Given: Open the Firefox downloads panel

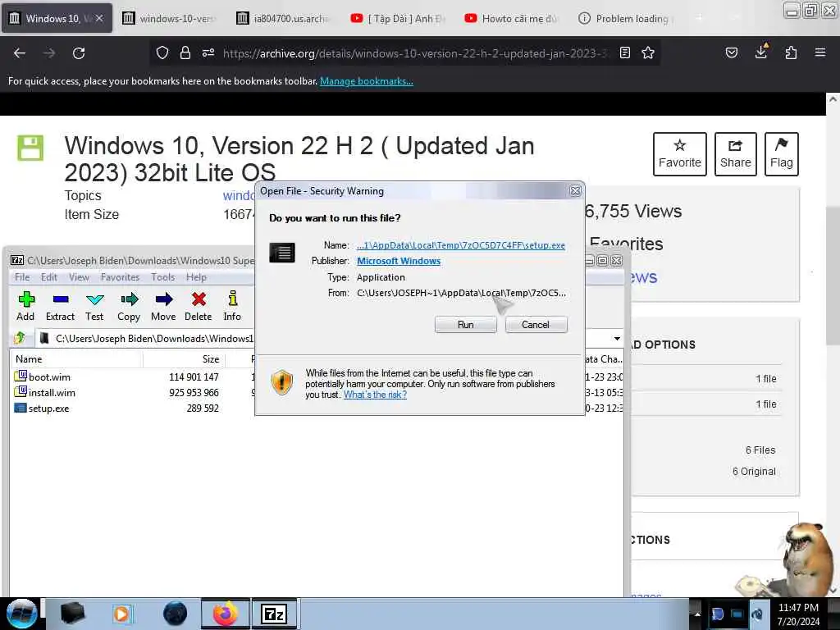Looking at the screenshot, I should (x=761, y=52).
